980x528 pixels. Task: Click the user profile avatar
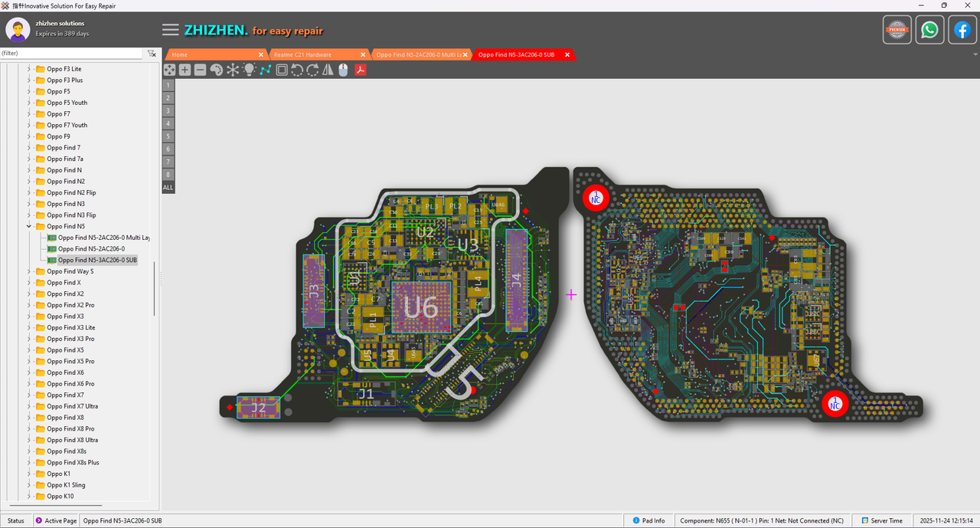click(x=18, y=30)
